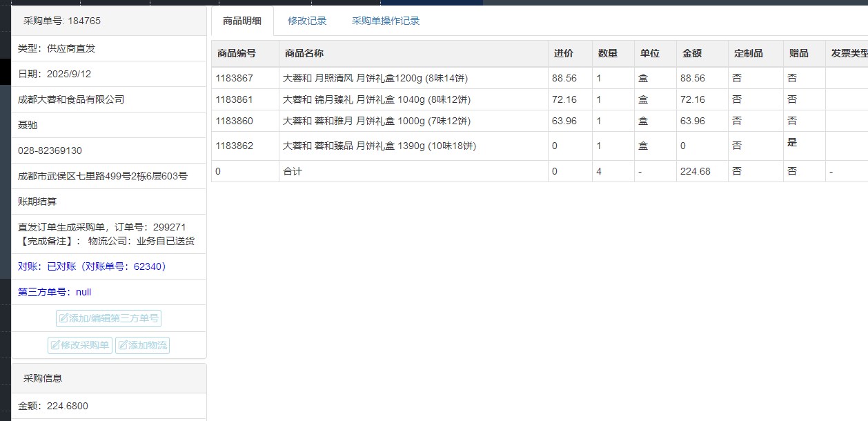Click the edit icon on 添加/编辑第三方单号

[x=63, y=319]
